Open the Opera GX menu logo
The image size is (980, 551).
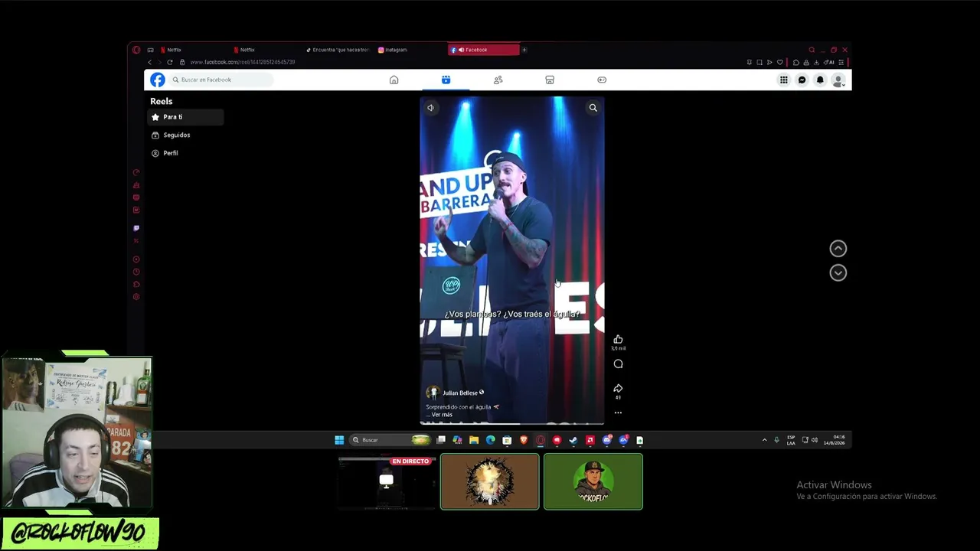point(136,50)
